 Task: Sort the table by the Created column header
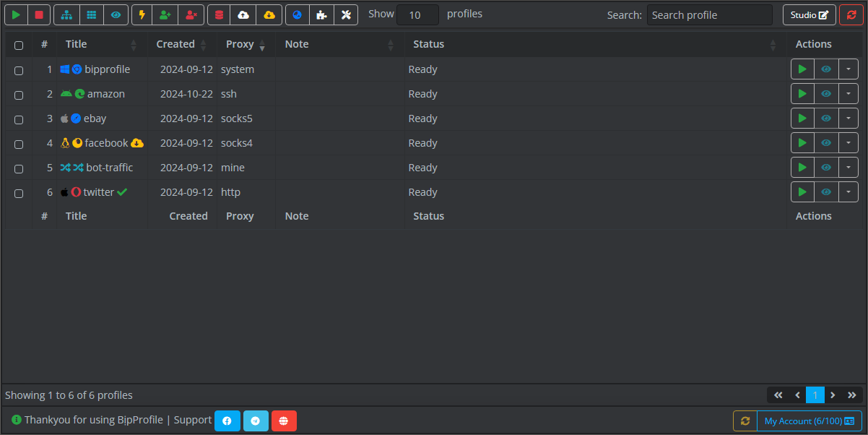click(x=182, y=44)
